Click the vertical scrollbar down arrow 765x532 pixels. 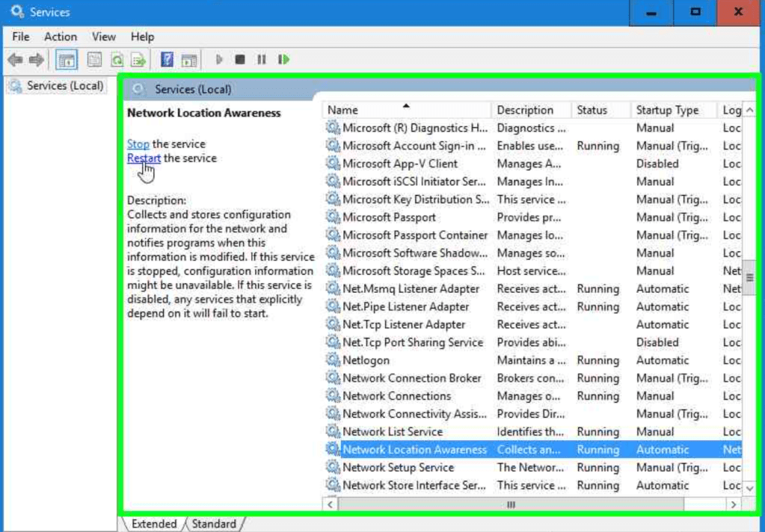pyautogui.click(x=750, y=487)
